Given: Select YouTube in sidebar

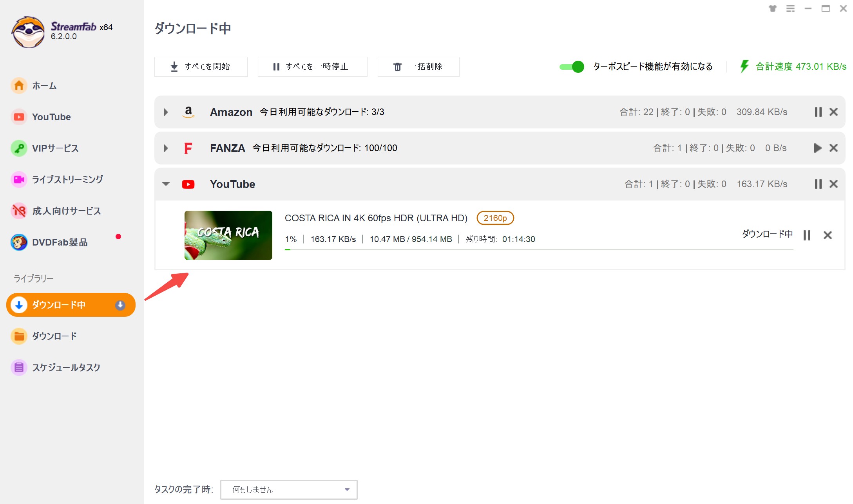Looking at the screenshot, I should 51,117.
